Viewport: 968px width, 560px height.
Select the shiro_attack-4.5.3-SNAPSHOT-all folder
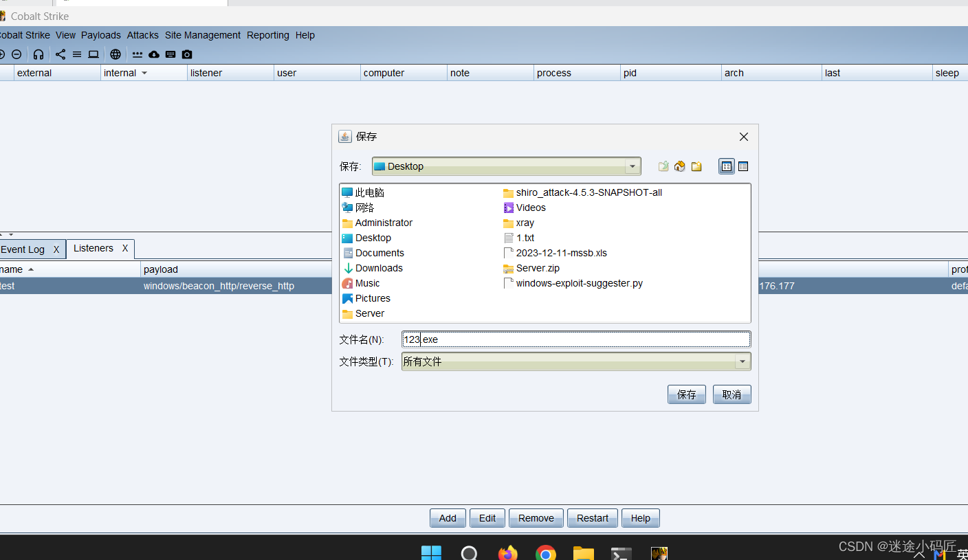(x=583, y=192)
